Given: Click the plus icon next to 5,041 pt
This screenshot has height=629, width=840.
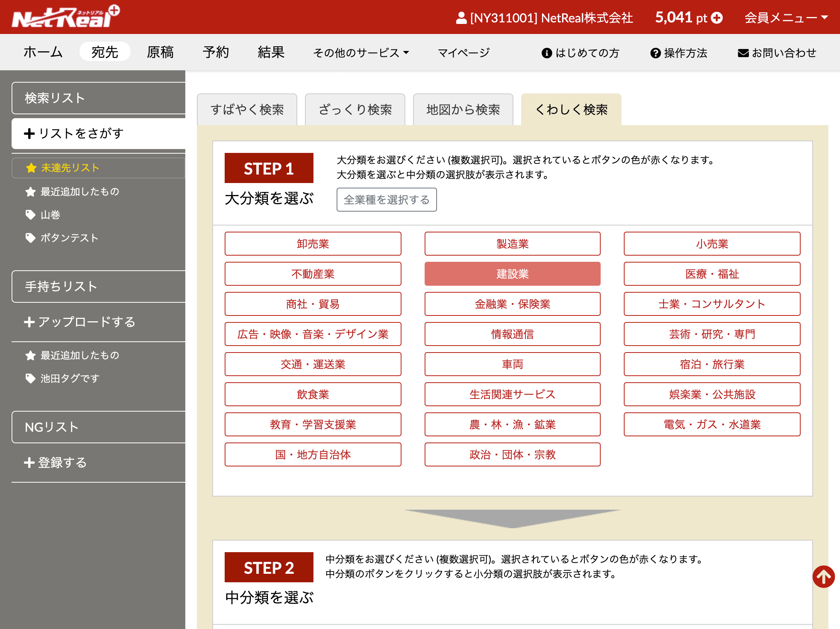Looking at the screenshot, I should [x=717, y=18].
